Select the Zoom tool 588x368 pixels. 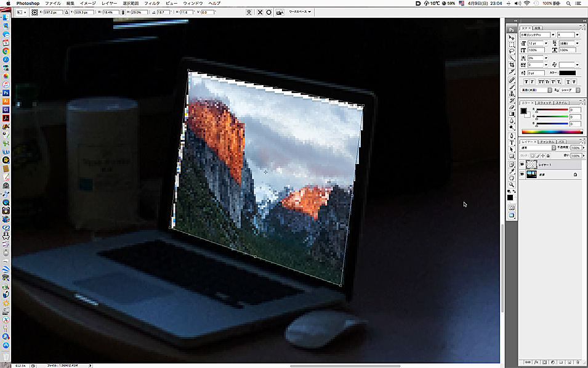click(x=512, y=185)
